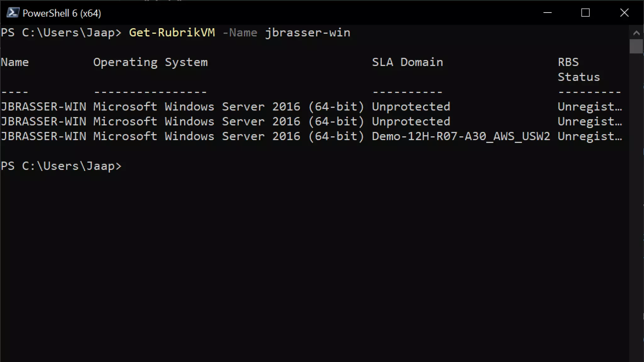Viewport: 644px width, 362px height.
Task: Click the PowerShell icon in title bar
Action: click(13, 13)
